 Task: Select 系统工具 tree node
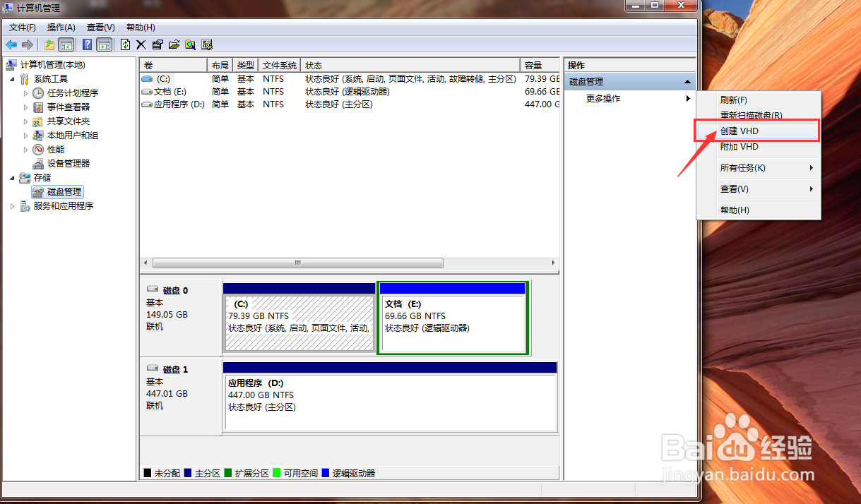[51, 79]
